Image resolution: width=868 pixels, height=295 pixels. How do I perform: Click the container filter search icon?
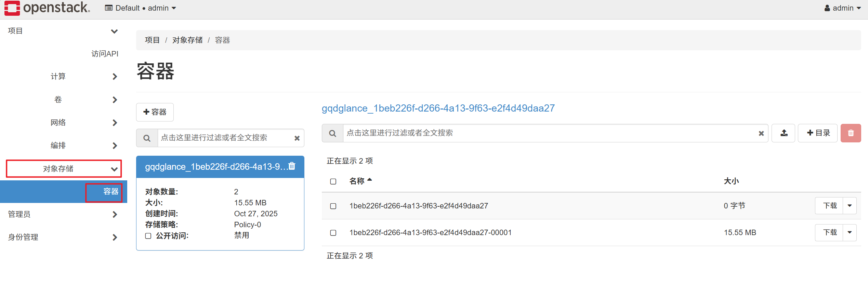(147, 138)
